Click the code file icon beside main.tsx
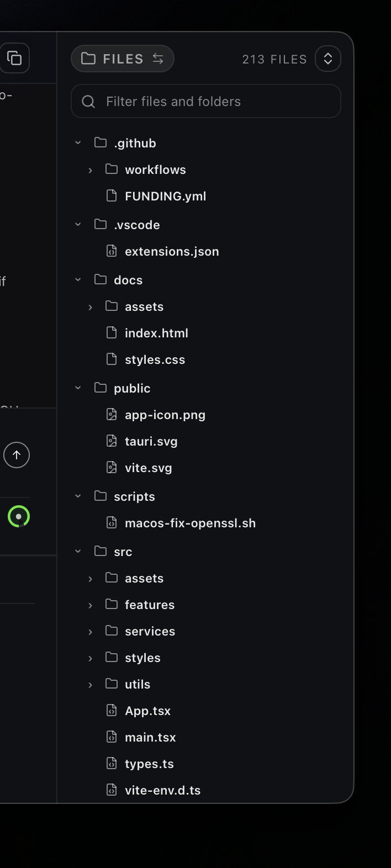This screenshot has height=868, width=391. 112,736
